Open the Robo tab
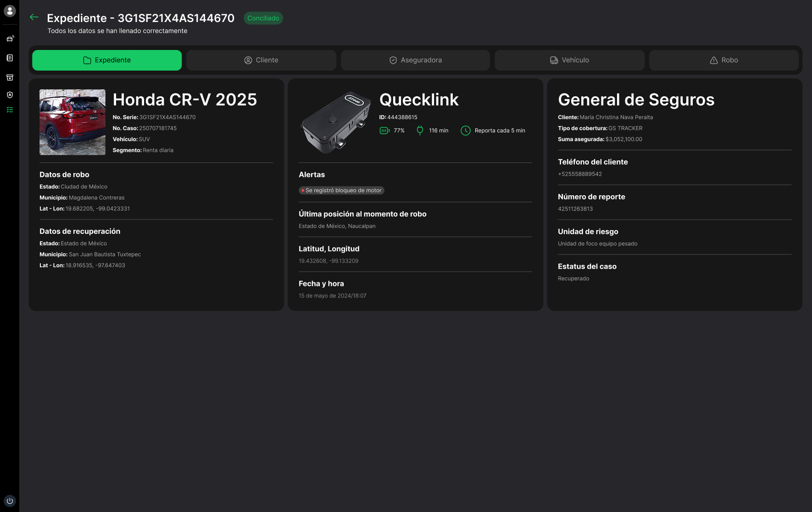 tap(724, 60)
